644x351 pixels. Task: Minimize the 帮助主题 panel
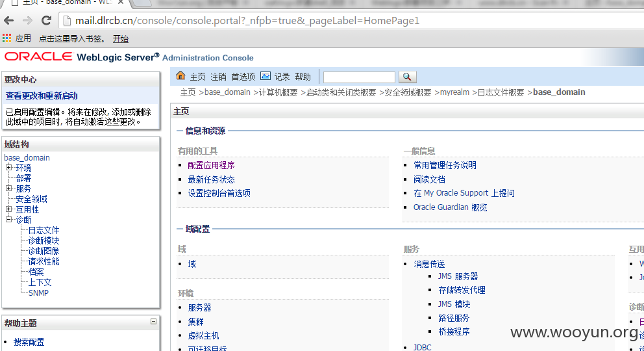(153, 321)
